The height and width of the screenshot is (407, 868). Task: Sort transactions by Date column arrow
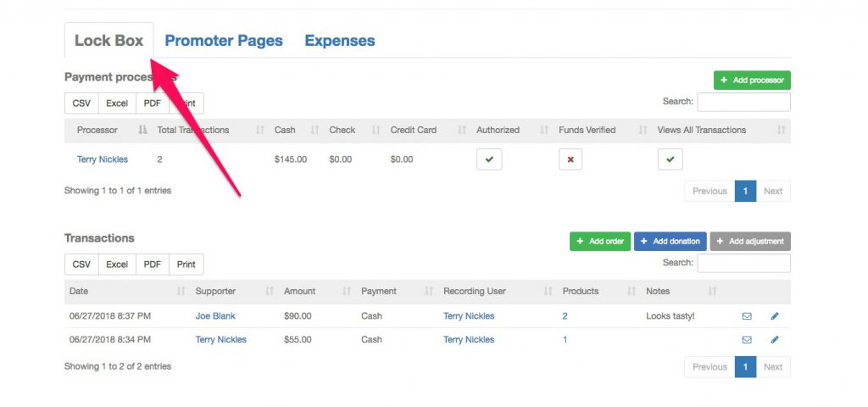181,292
